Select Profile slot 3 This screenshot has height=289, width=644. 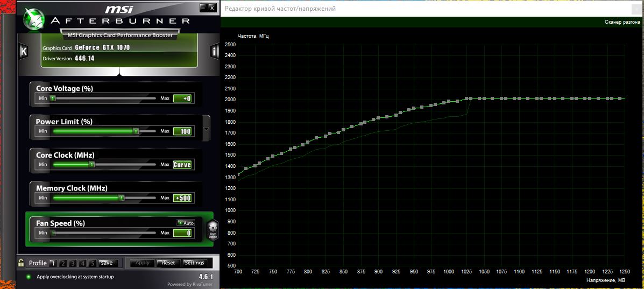tap(72, 263)
